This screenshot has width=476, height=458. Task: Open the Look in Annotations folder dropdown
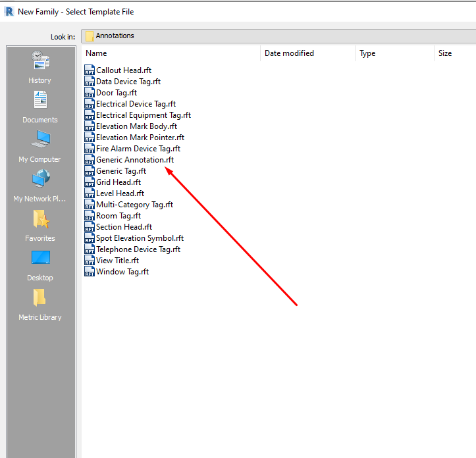[x=278, y=36]
